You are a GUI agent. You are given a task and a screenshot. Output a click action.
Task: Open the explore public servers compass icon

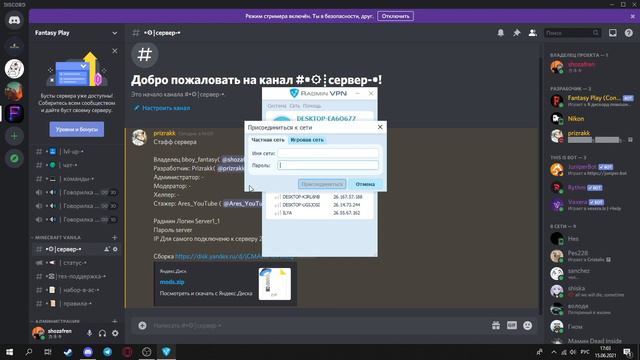click(14, 158)
